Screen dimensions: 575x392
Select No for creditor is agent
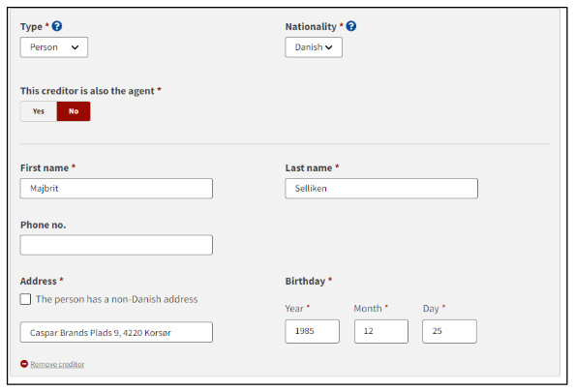coord(74,111)
